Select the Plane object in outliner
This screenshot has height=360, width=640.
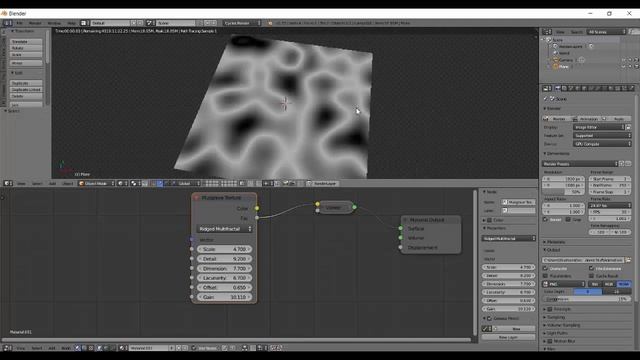click(x=563, y=66)
